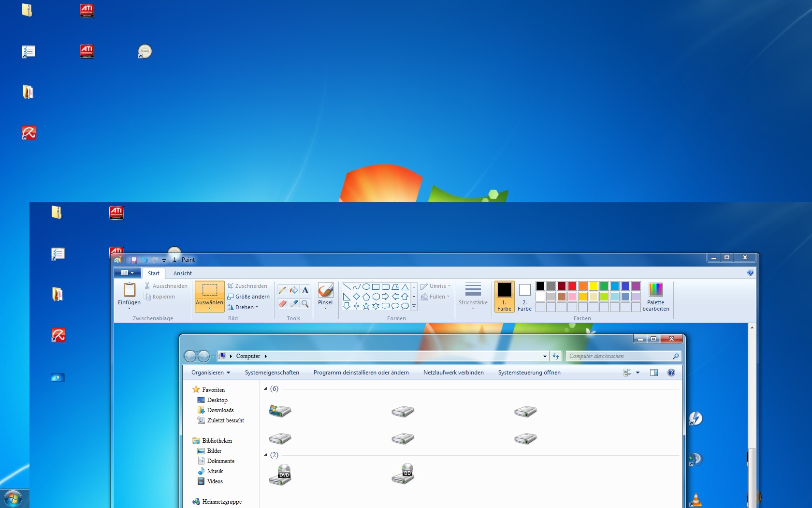Viewport: 812px width, 508px height.
Task: Select the five-point star shape
Action: 366,306
